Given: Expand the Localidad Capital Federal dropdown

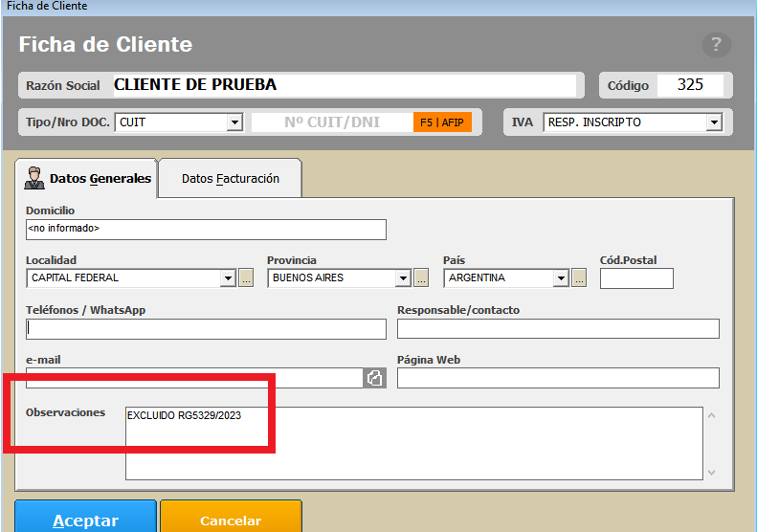Looking at the screenshot, I should coord(228,278).
